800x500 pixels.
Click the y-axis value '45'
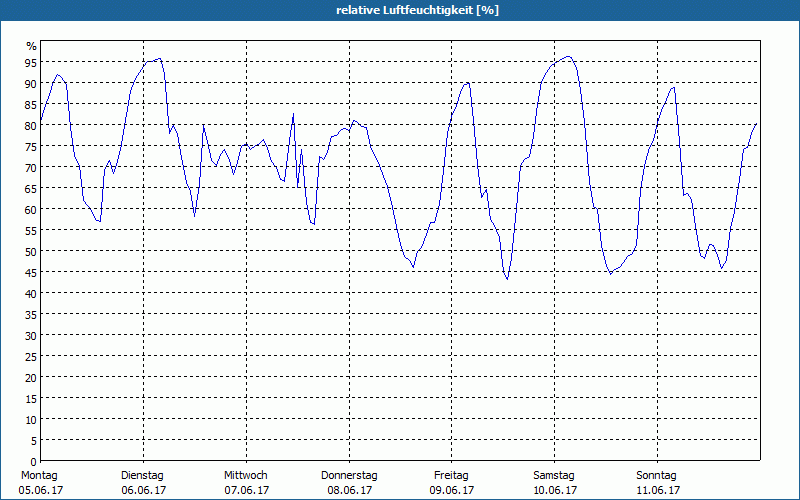(31, 272)
